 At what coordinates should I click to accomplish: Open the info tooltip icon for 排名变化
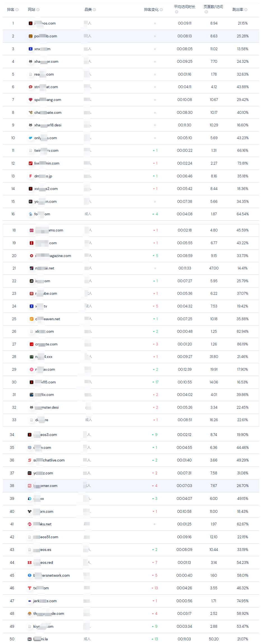(161, 10)
